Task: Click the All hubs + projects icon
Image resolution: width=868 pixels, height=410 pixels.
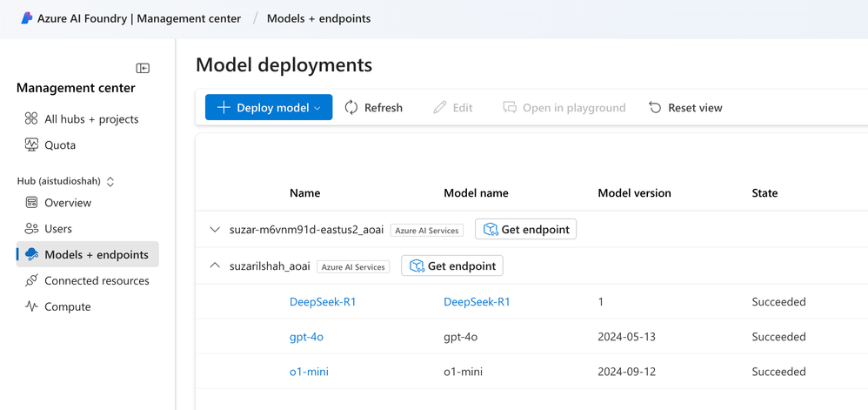Action: click(x=31, y=118)
